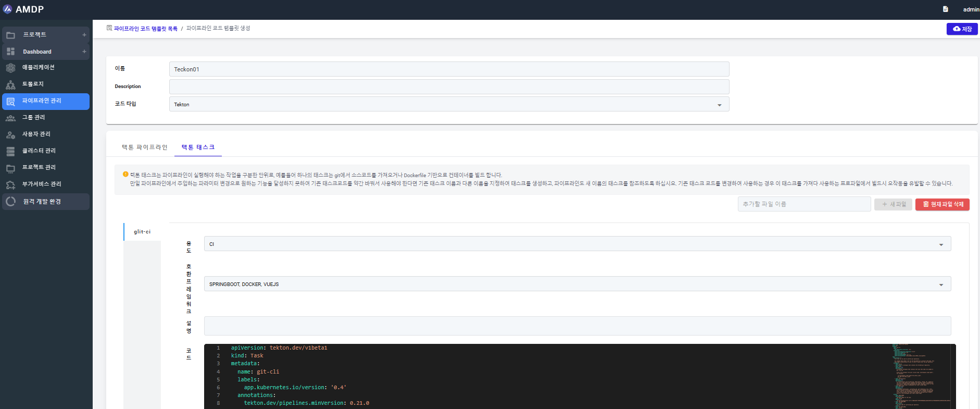Screen dimensions: 980x409
Task: Open 사용자 관리 menu item
Action: click(46, 134)
